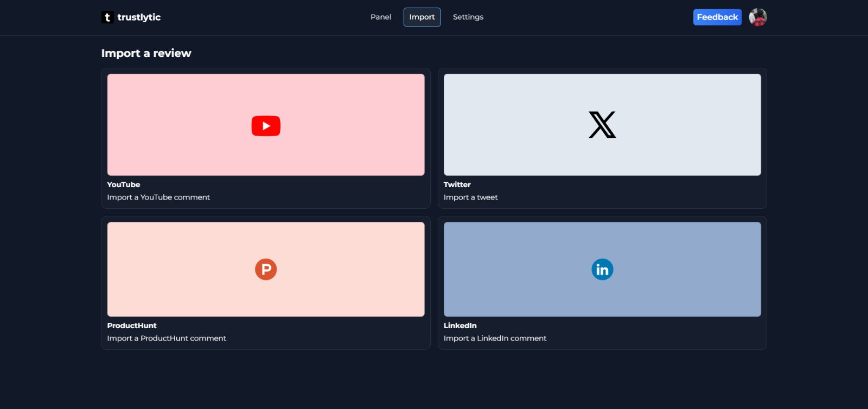Click the Feedback button

pyautogui.click(x=717, y=17)
